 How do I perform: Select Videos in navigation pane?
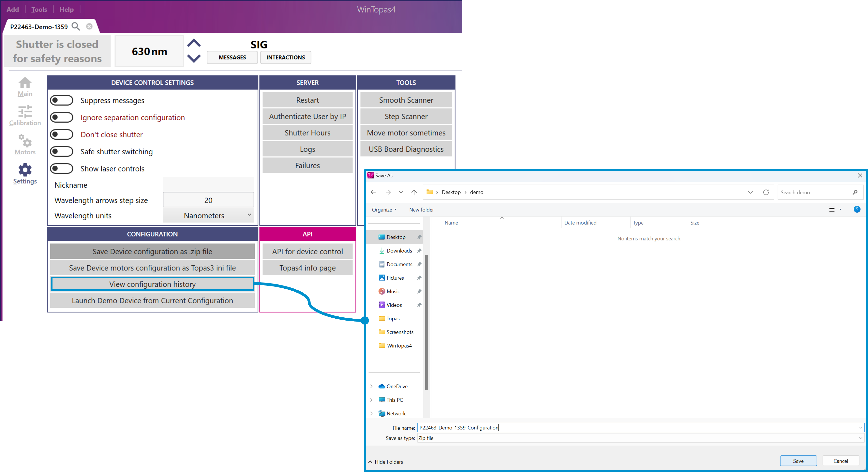[394, 305]
